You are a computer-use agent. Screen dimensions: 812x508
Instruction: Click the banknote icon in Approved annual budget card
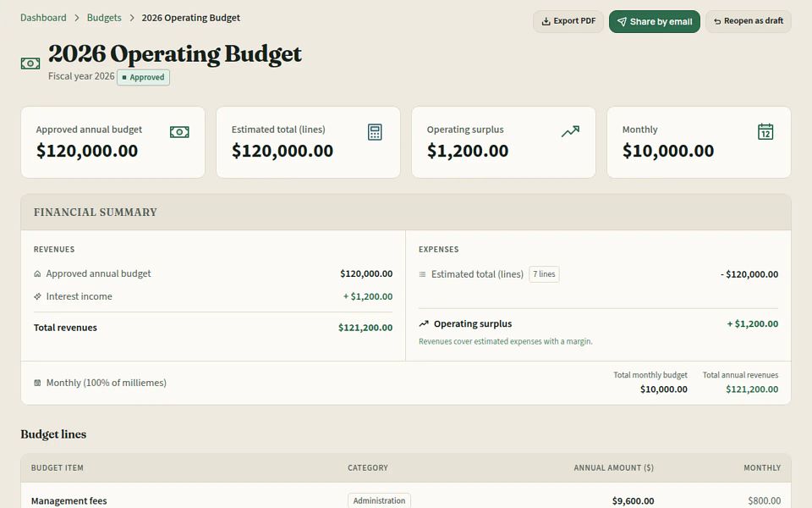tap(179, 132)
